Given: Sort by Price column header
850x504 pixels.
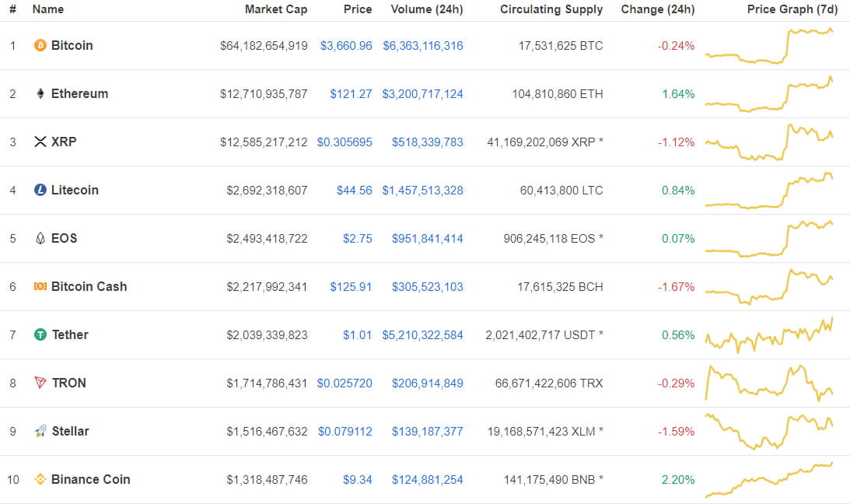Looking at the screenshot, I should [358, 9].
